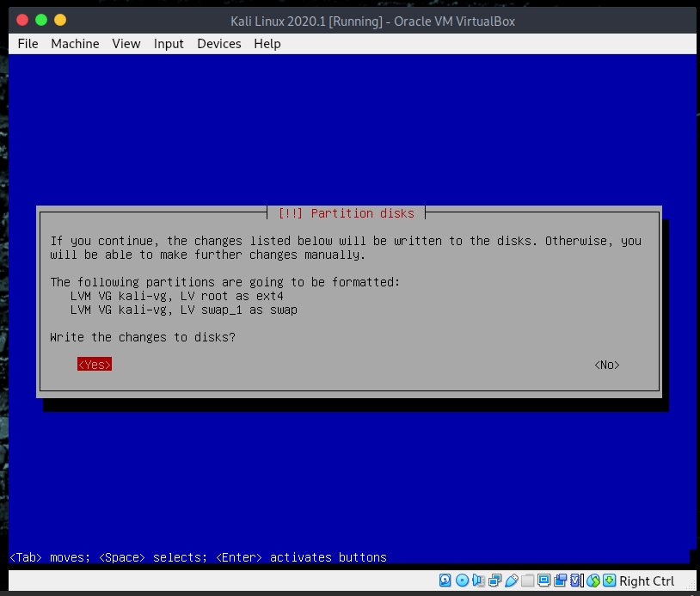Click the virtualization features V icon
The image size is (700, 596).
pos(576,581)
